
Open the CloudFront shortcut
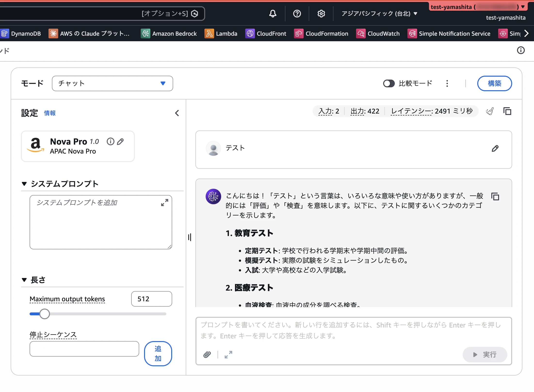266,33
